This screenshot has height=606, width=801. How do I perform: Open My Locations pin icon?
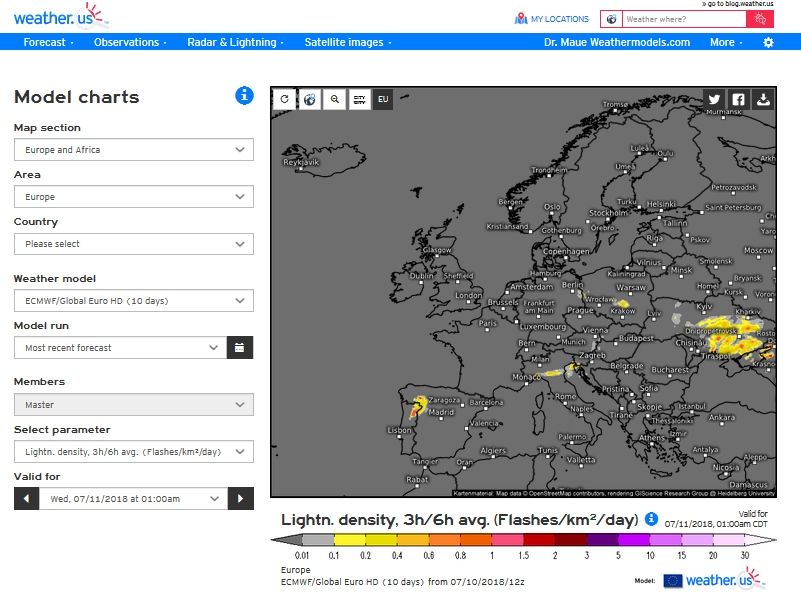click(x=521, y=19)
